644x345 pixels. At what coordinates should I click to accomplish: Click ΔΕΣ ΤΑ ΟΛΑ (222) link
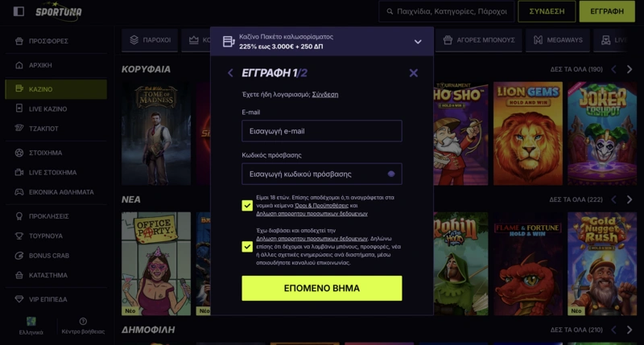(576, 199)
